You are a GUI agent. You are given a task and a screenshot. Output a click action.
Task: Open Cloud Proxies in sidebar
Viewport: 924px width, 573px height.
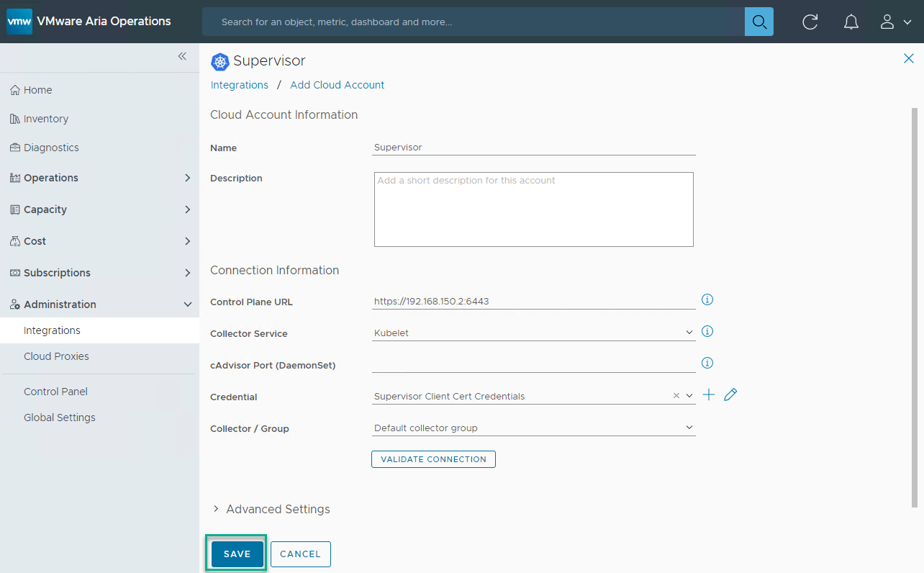[56, 356]
